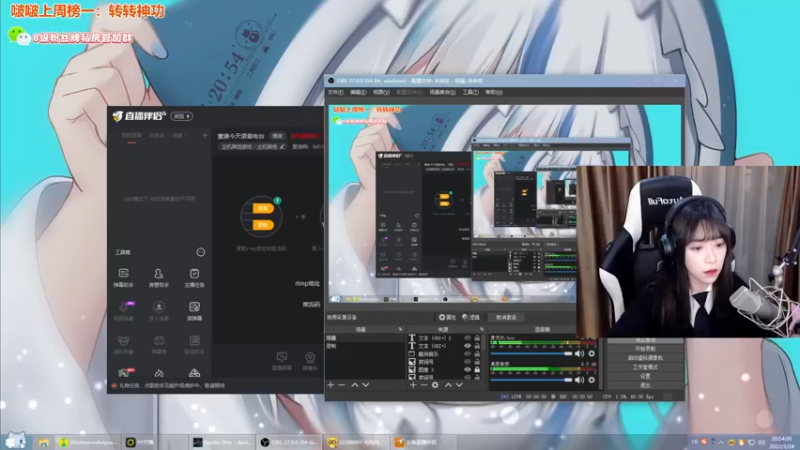Open YY开播 taskbar button
The image size is (800, 450).
[x=140, y=442]
